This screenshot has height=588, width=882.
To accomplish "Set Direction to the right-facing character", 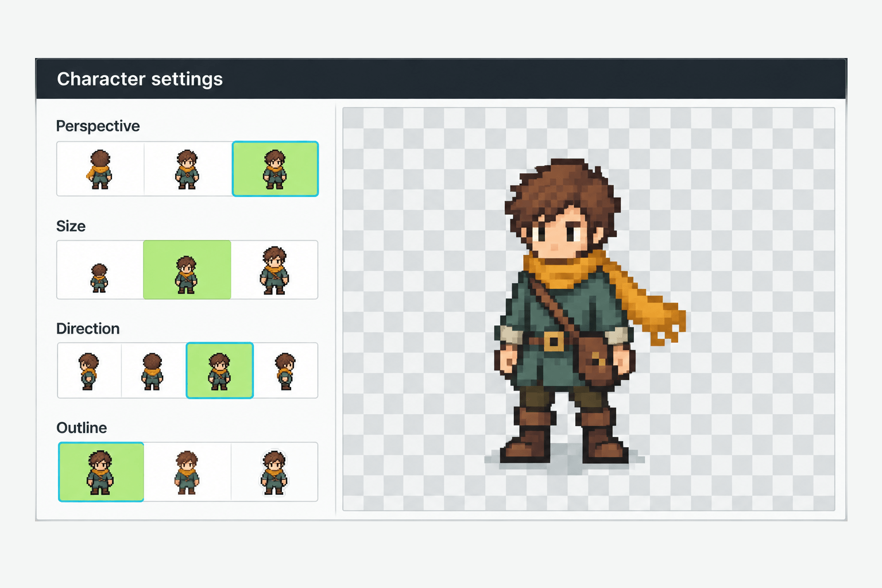I will click(286, 370).
